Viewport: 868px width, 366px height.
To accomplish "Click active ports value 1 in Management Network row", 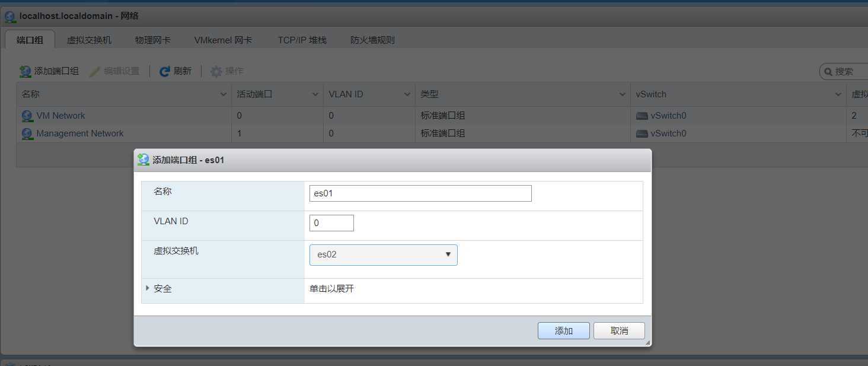I will pos(240,133).
